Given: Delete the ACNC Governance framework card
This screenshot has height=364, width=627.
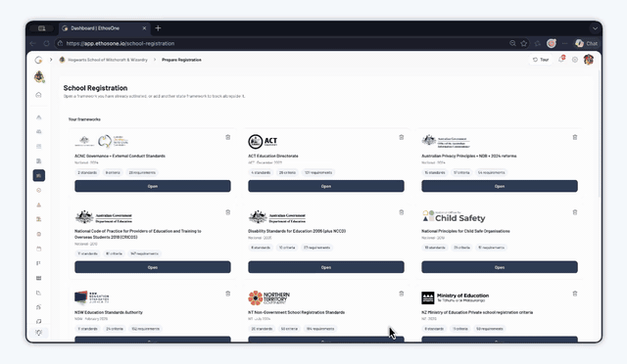Looking at the screenshot, I should pos(228,137).
